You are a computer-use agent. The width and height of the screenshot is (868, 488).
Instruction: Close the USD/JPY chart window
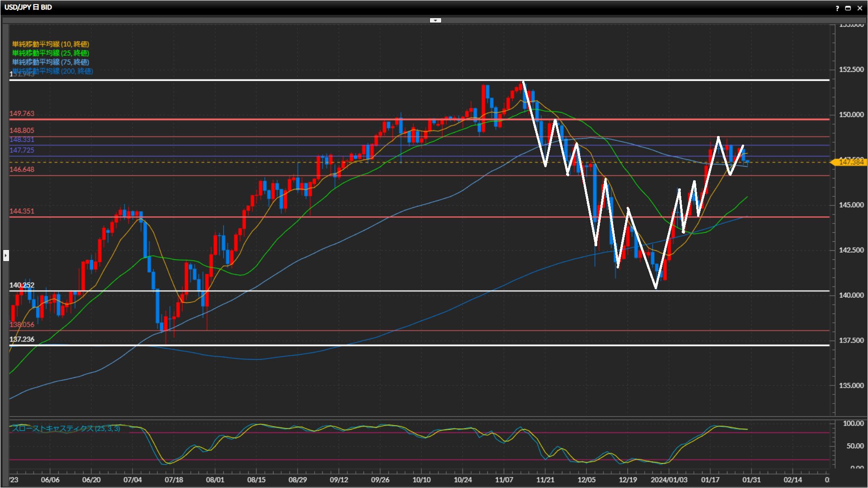[859, 8]
